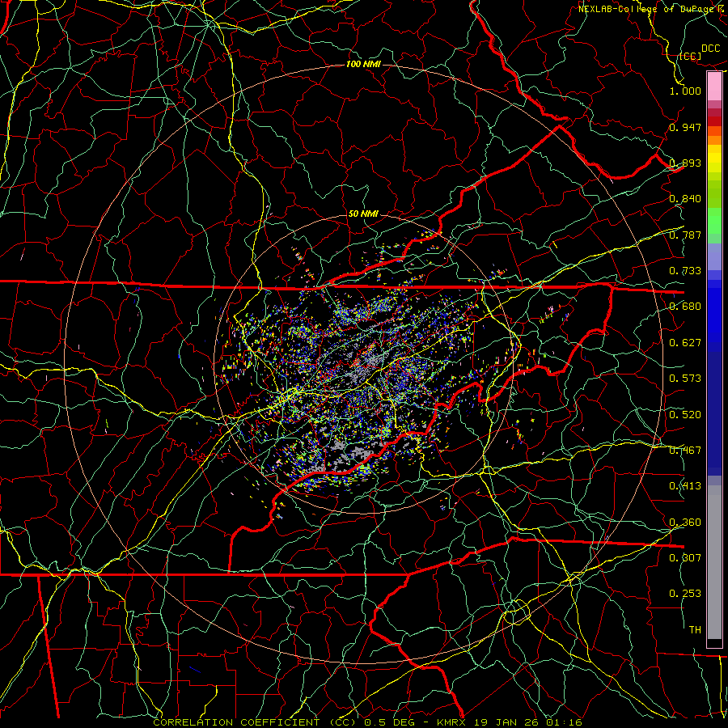
Task: Select the 0.573 legend value
Action: coord(685,379)
